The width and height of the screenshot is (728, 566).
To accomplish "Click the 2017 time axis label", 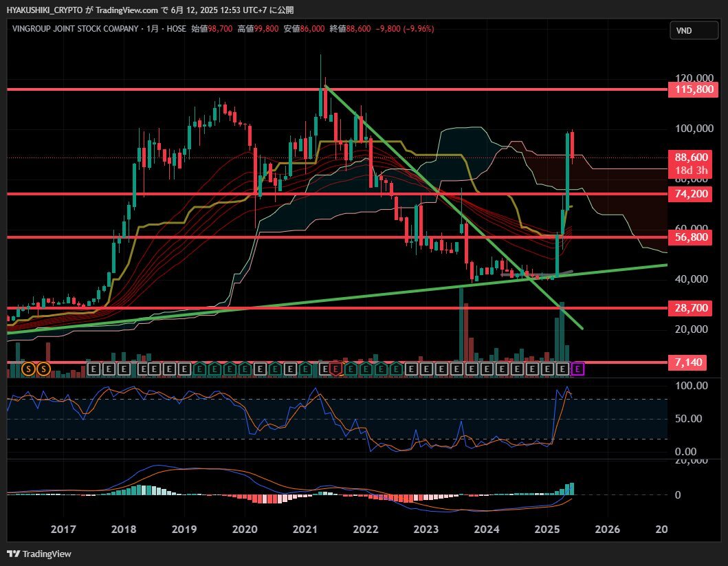I will 63,529.
